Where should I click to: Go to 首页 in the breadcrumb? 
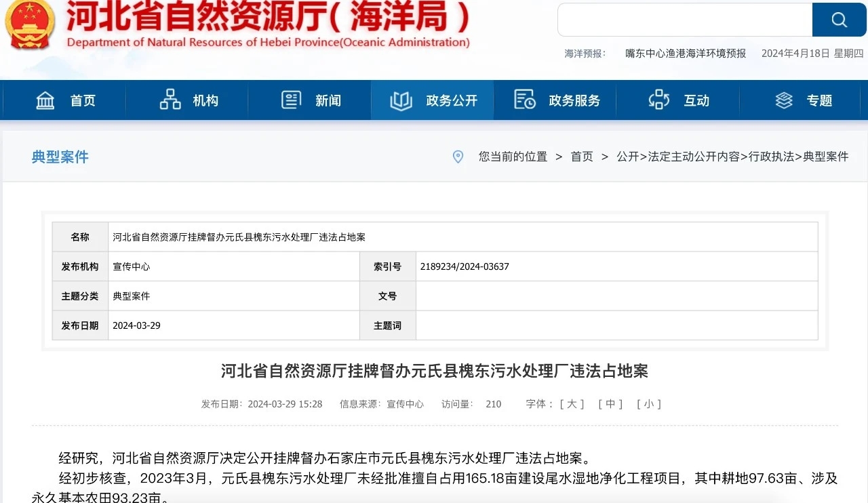click(x=582, y=157)
